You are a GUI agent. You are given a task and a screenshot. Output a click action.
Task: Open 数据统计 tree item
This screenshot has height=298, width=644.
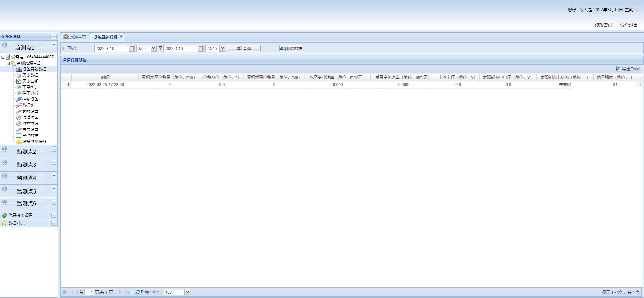[x=30, y=105]
